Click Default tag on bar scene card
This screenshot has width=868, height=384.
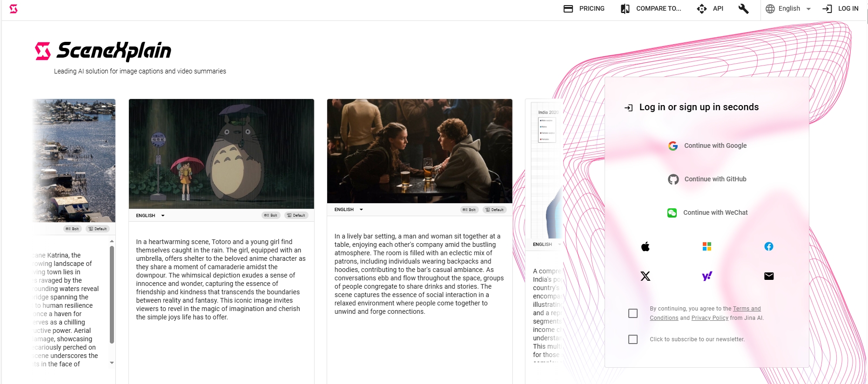coord(494,210)
